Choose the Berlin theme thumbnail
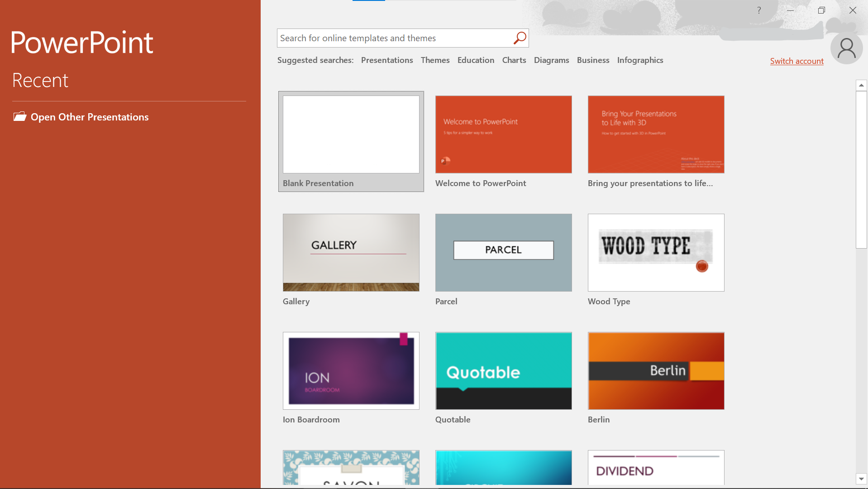Screen dimensions: 868x489 pos(656,371)
